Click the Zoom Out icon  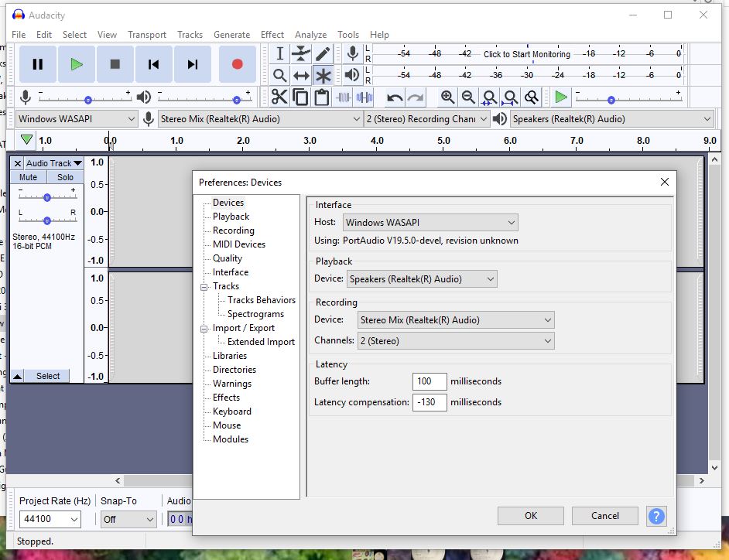[x=468, y=97]
